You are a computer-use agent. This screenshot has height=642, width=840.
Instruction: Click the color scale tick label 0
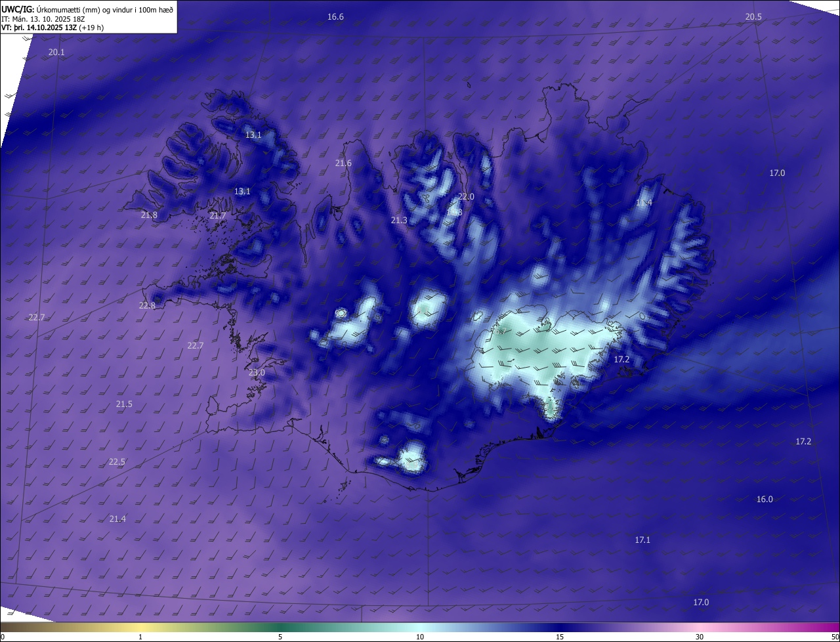[3, 637]
